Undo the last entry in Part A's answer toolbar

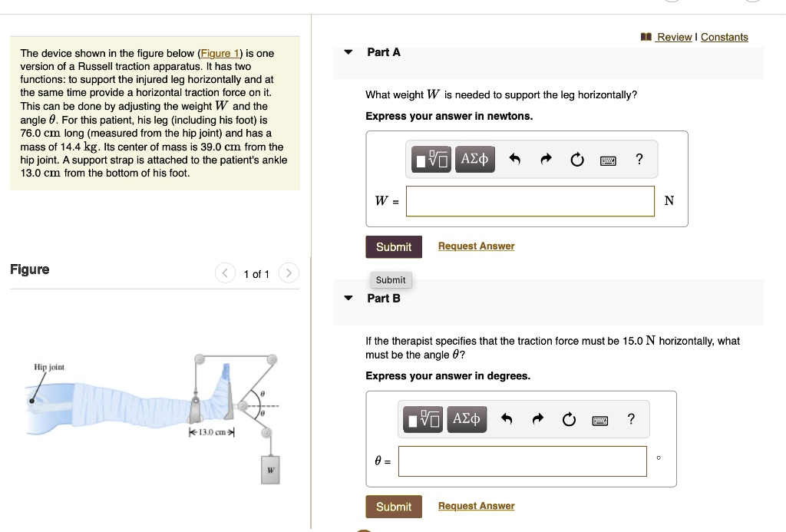pos(513,159)
